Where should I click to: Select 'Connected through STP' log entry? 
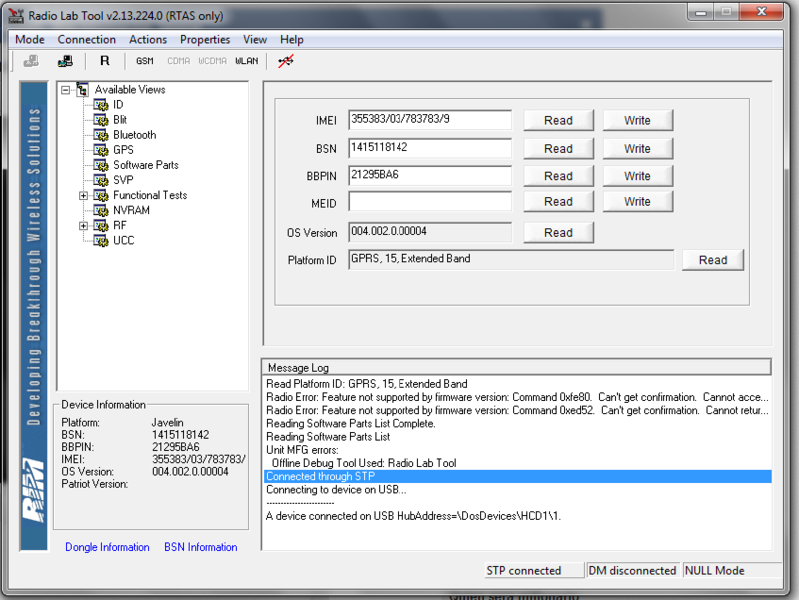click(518, 477)
